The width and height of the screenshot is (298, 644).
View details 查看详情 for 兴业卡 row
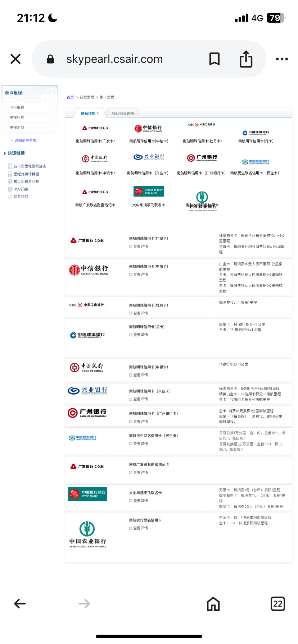pos(139,399)
